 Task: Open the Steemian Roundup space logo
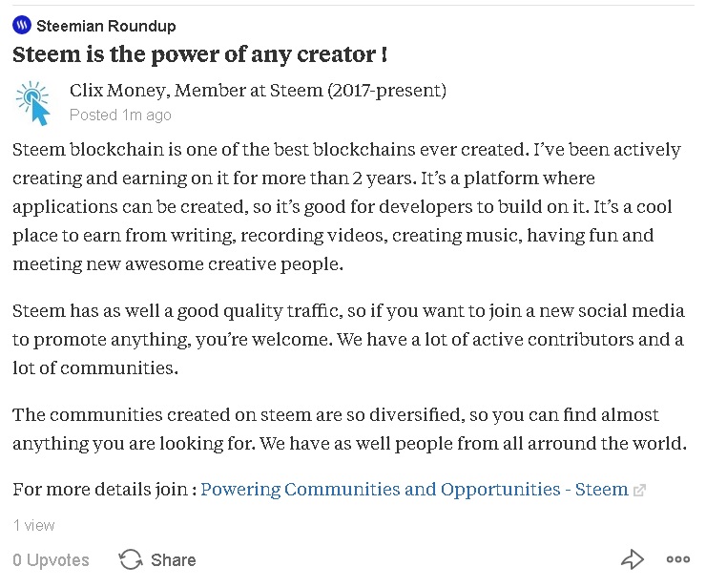tap(22, 25)
